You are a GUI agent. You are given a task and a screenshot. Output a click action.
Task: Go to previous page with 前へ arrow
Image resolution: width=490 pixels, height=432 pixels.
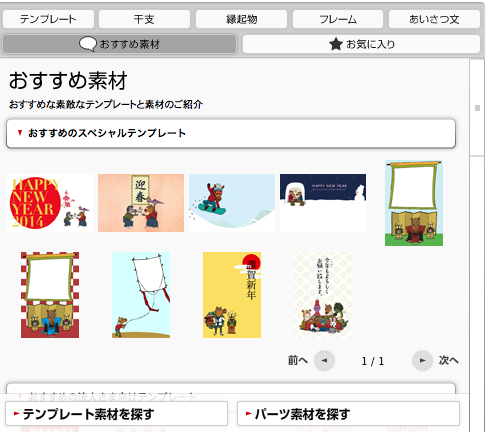click(324, 361)
